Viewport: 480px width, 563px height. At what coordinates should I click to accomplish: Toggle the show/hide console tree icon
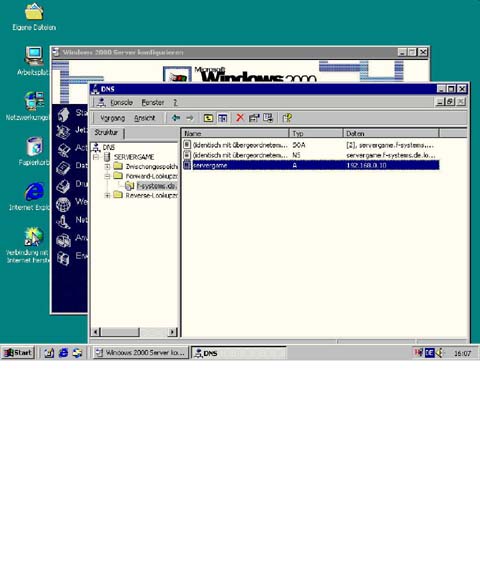coord(223,118)
